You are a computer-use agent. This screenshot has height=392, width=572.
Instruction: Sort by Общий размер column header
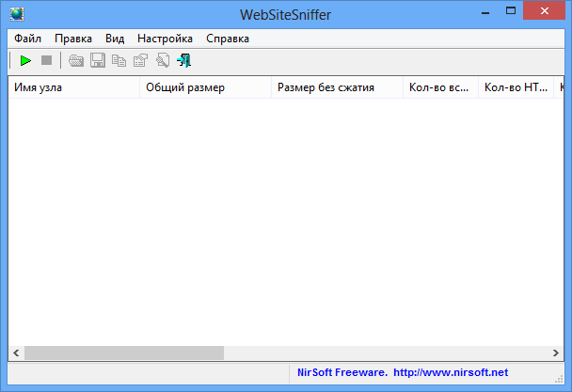tap(206, 87)
